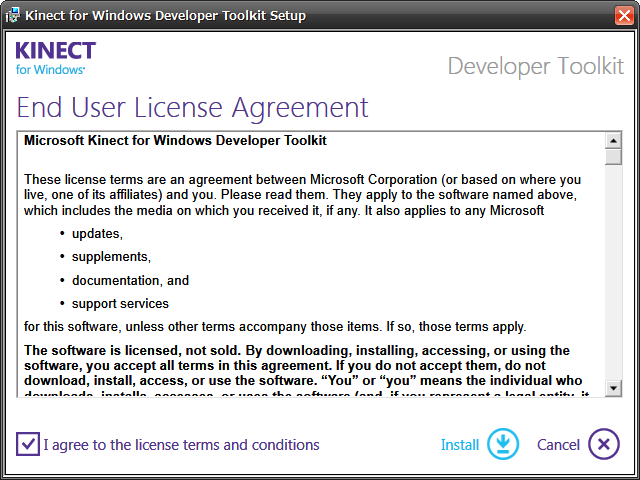This screenshot has width=640, height=480.
Task: Click the 'updates,' bullet item
Action: [97, 234]
